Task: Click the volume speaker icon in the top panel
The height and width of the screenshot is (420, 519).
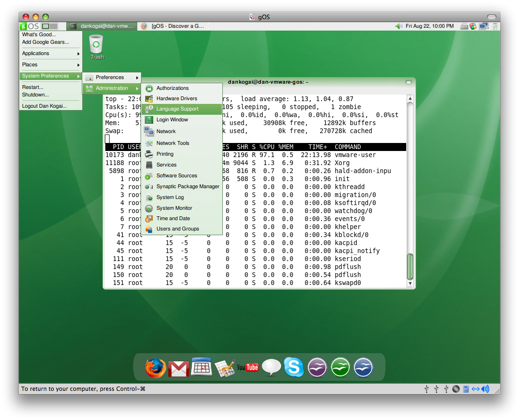Action: point(399,26)
